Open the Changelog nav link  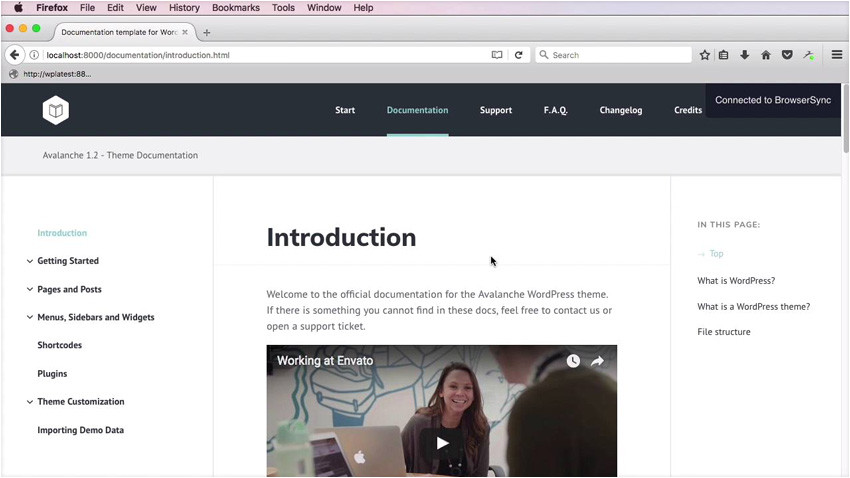tap(621, 110)
